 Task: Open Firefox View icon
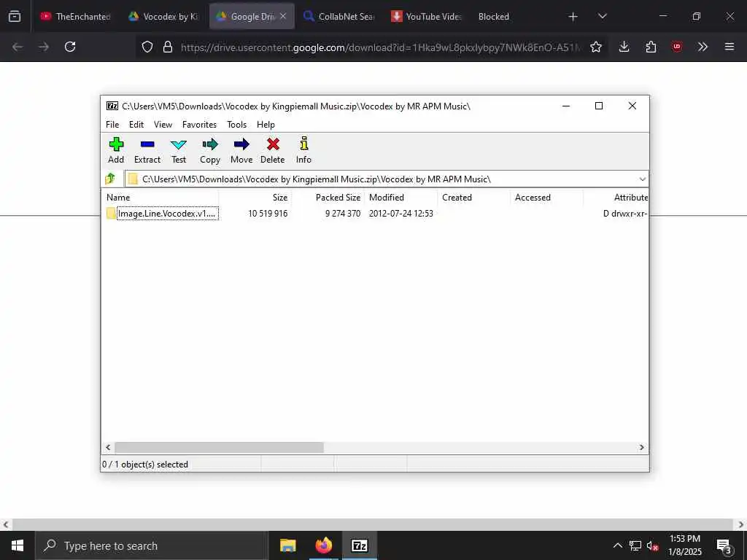(x=15, y=17)
